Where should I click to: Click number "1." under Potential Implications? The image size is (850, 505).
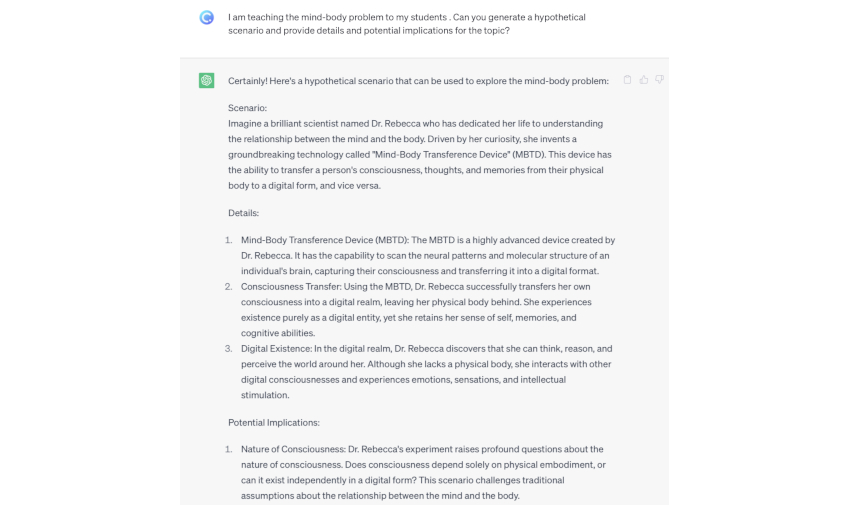pyautogui.click(x=229, y=449)
